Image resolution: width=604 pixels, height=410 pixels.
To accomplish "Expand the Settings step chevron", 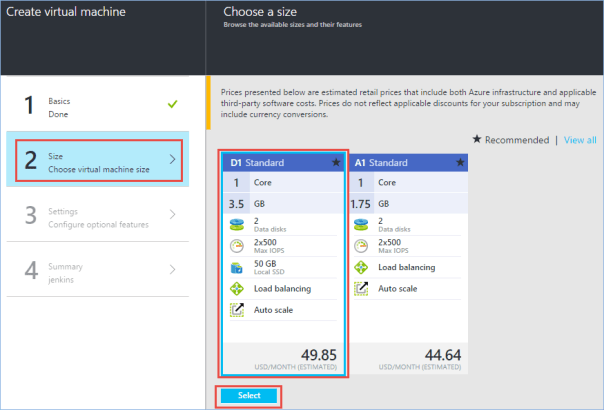I will 172,214.
